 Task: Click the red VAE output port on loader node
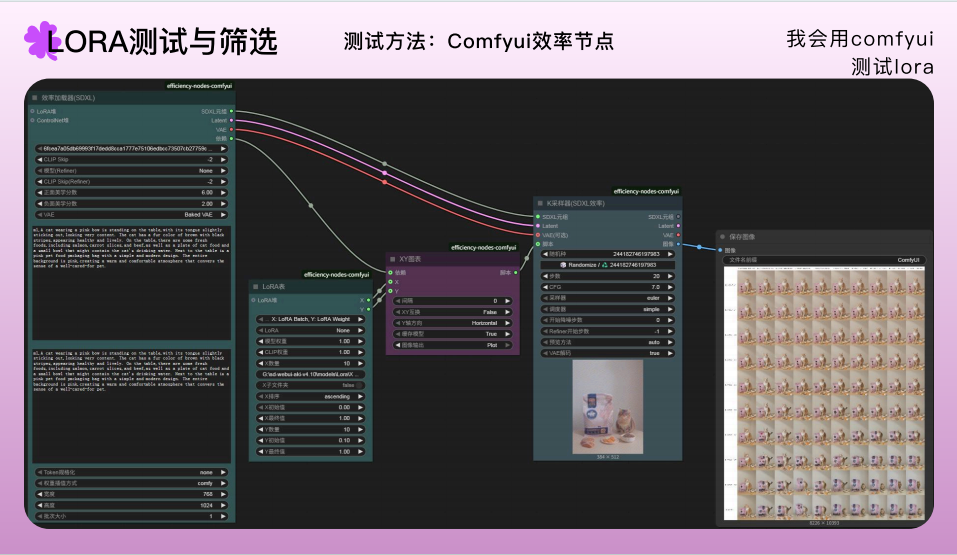coord(232,129)
